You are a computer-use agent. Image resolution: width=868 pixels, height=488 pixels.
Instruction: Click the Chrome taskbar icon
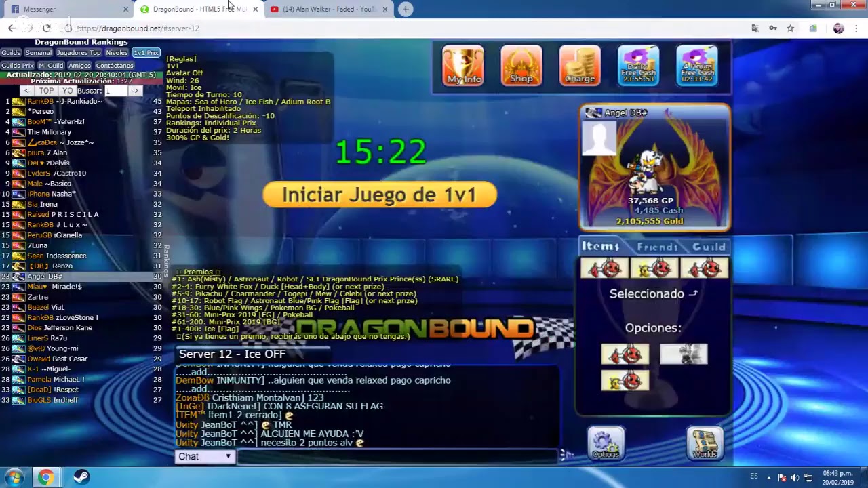(x=45, y=477)
